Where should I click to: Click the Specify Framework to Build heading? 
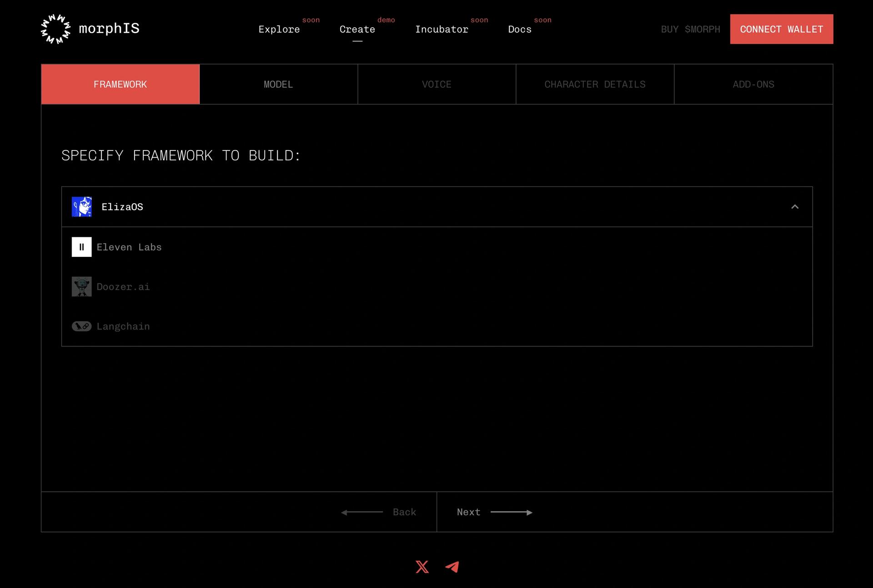pyautogui.click(x=181, y=156)
